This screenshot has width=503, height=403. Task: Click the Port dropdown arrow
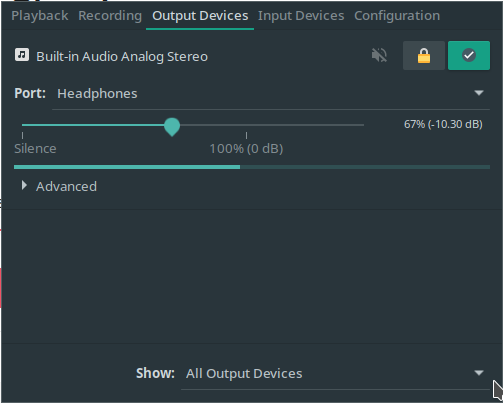(x=479, y=93)
